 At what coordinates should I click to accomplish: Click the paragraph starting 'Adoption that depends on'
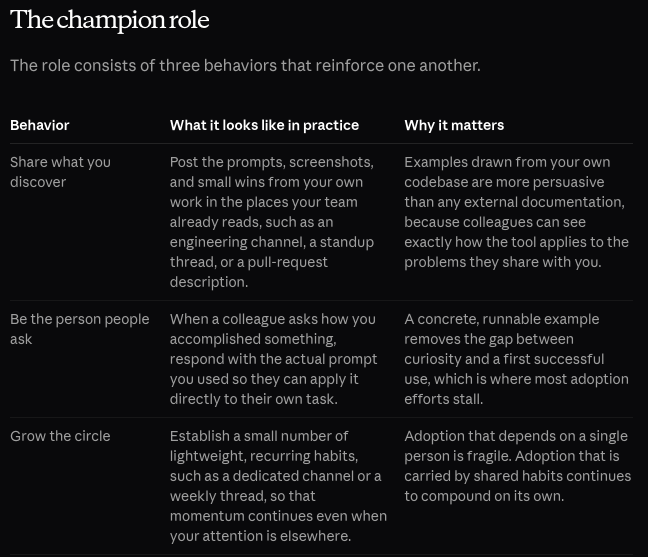coord(518,466)
